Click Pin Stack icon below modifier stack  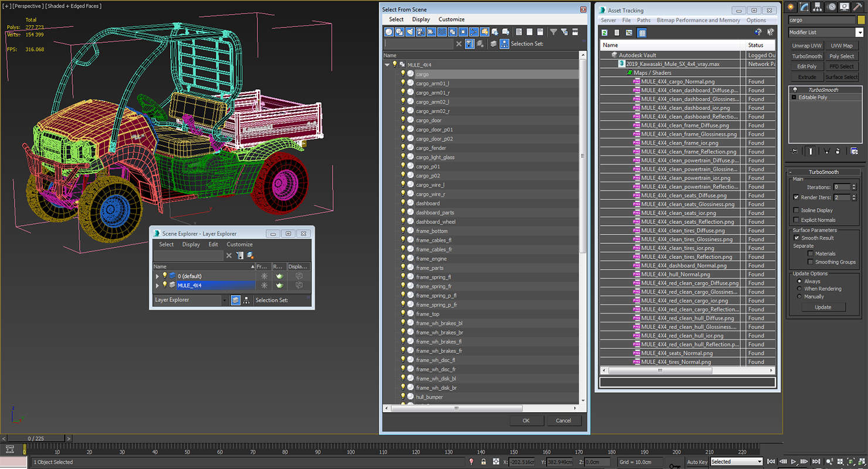point(794,151)
